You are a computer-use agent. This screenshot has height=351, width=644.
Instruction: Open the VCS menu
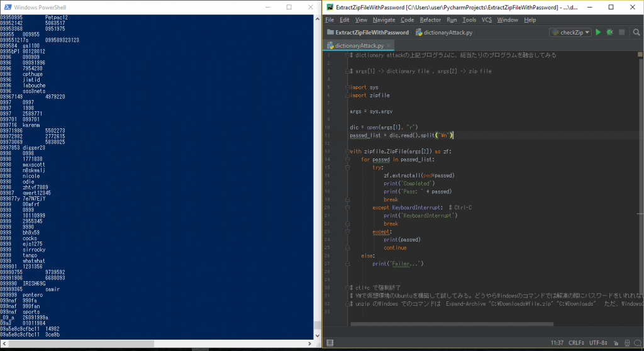click(x=487, y=20)
